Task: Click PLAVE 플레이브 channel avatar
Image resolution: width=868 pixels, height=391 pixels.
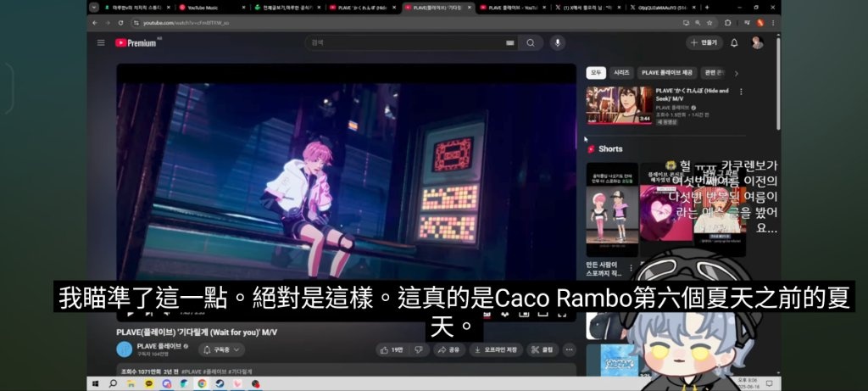Action: click(x=125, y=349)
